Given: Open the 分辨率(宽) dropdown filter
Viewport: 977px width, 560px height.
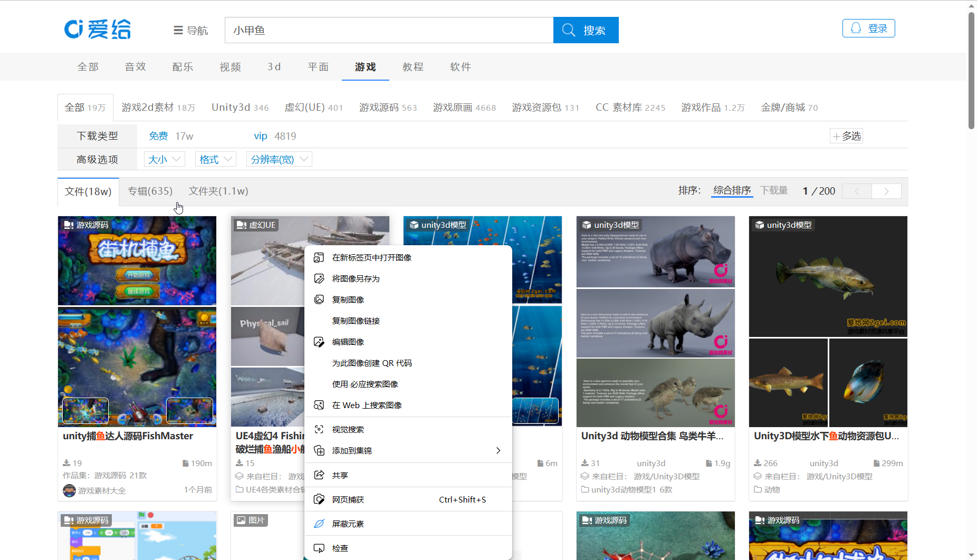Looking at the screenshot, I should [x=279, y=159].
